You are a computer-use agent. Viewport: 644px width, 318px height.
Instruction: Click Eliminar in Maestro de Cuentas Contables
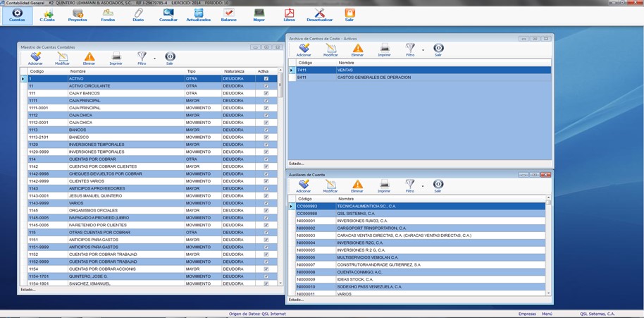89,59
